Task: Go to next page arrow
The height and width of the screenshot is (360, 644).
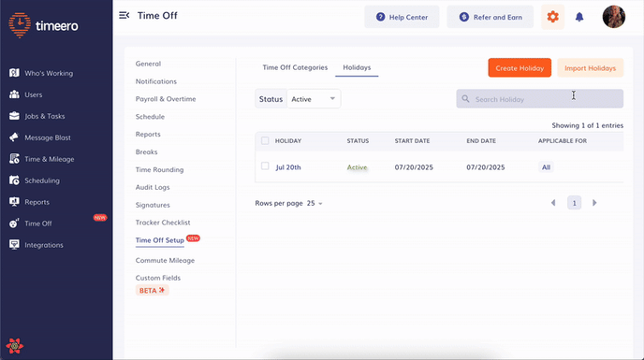Action: [x=594, y=203]
